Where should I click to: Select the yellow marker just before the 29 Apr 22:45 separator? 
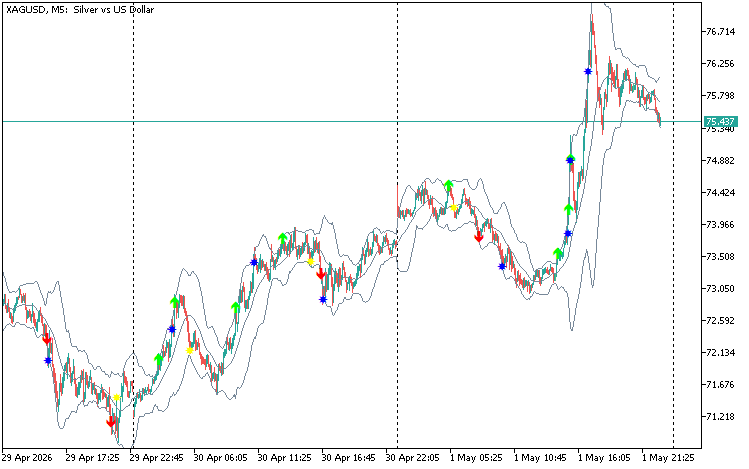(x=117, y=397)
